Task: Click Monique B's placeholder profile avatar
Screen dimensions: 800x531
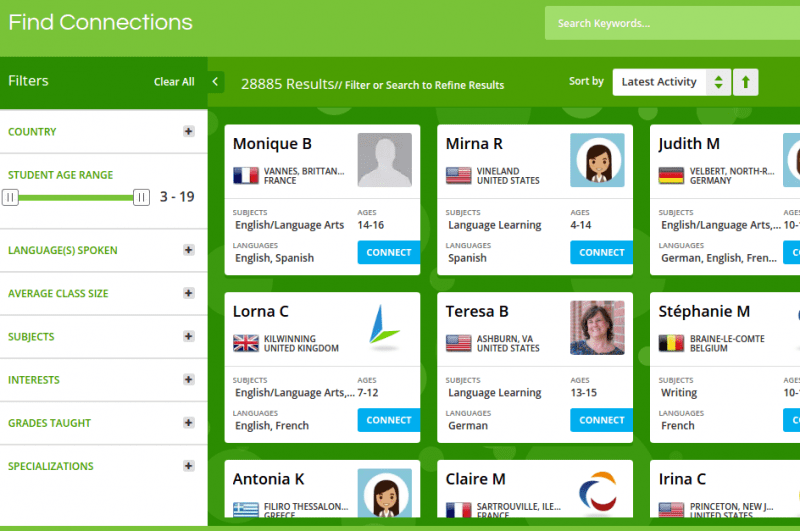Action: (385, 160)
